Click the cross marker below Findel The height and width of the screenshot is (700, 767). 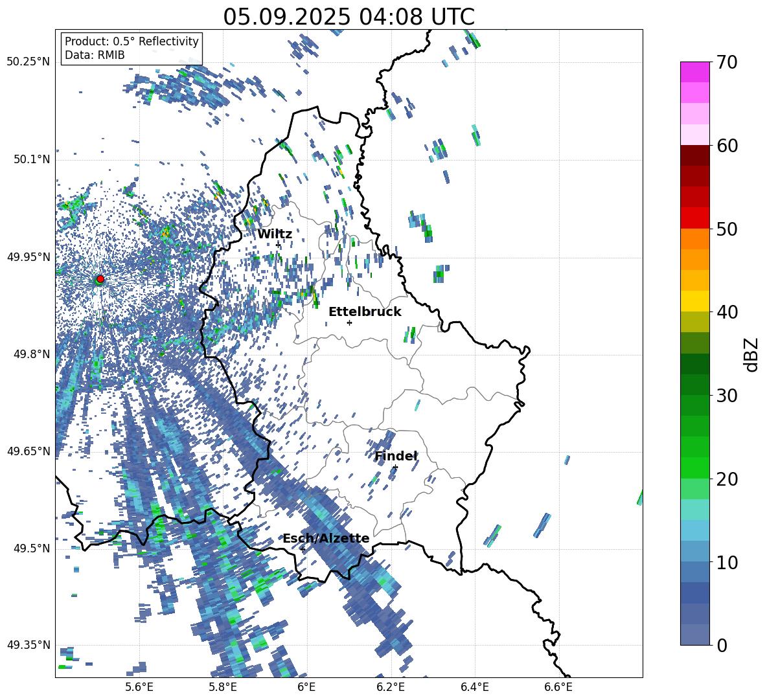click(395, 468)
